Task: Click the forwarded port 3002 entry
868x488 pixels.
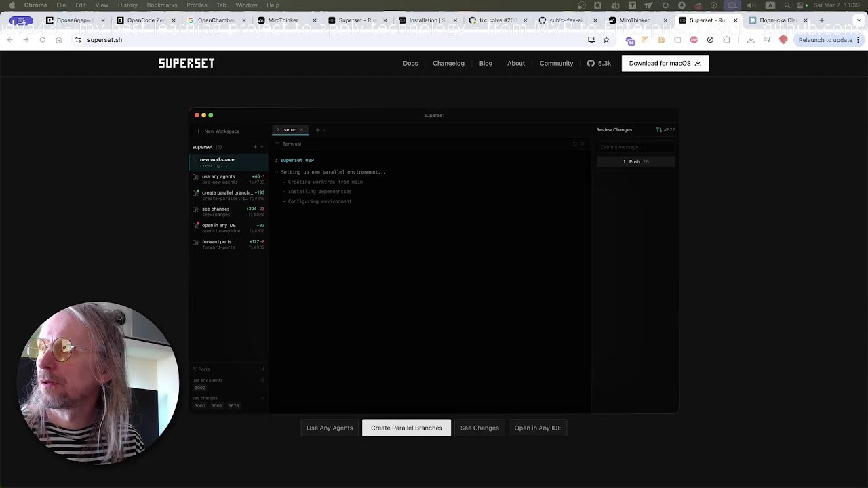Action: 200,388
